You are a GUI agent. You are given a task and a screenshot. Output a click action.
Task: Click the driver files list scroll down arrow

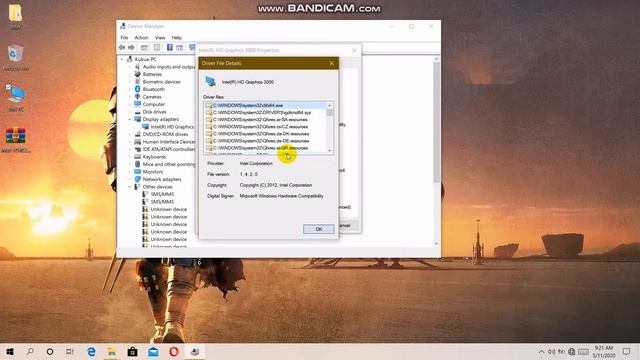pos(330,151)
